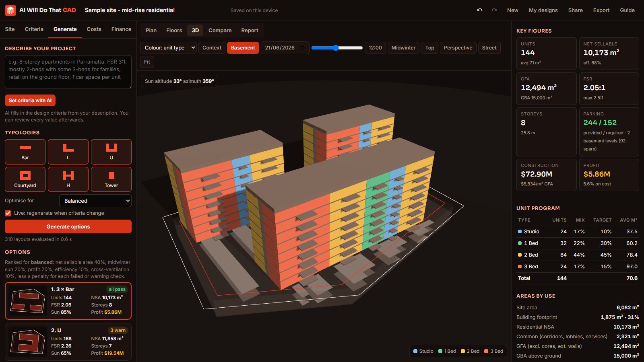
Task: Click the Export button
Action: [x=601, y=10]
